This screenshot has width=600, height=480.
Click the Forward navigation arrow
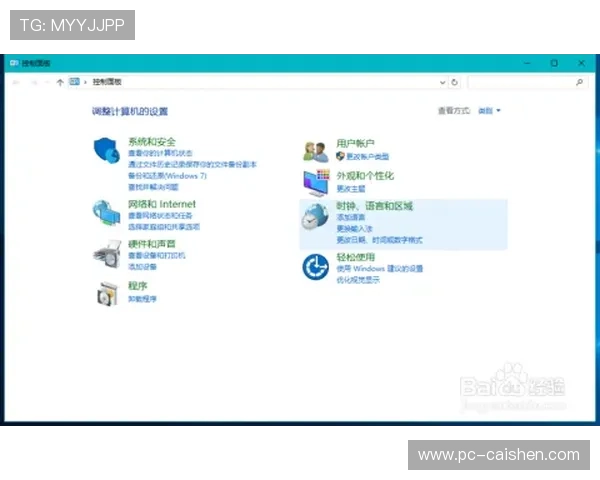pos(34,82)
